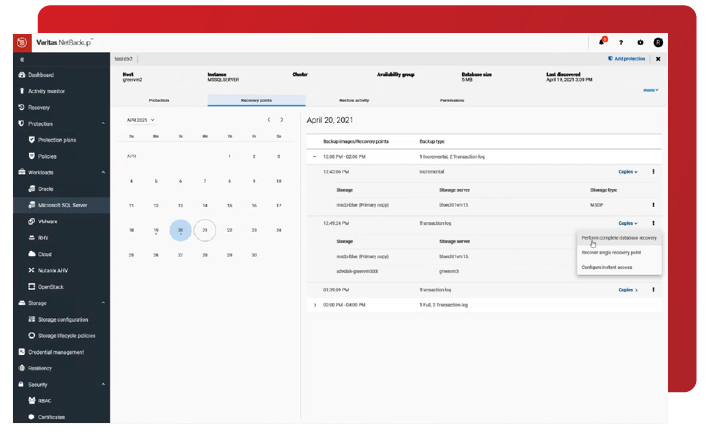Image resolution: width=713 pixels, height=433 pixels.
Task: Switch to the Permissions tab
Action: (452, 100)
